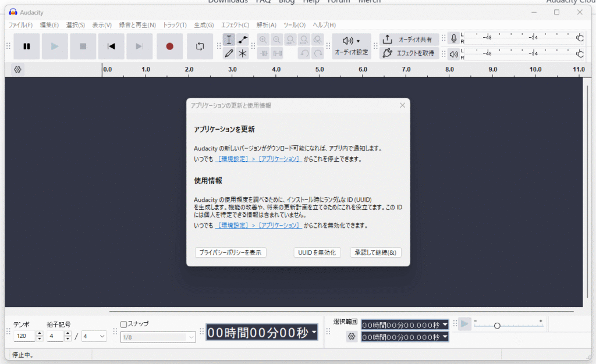Open selection start time format dropdown
The height and width of the screenshot is (364, 596).
[x=445, y=325]
